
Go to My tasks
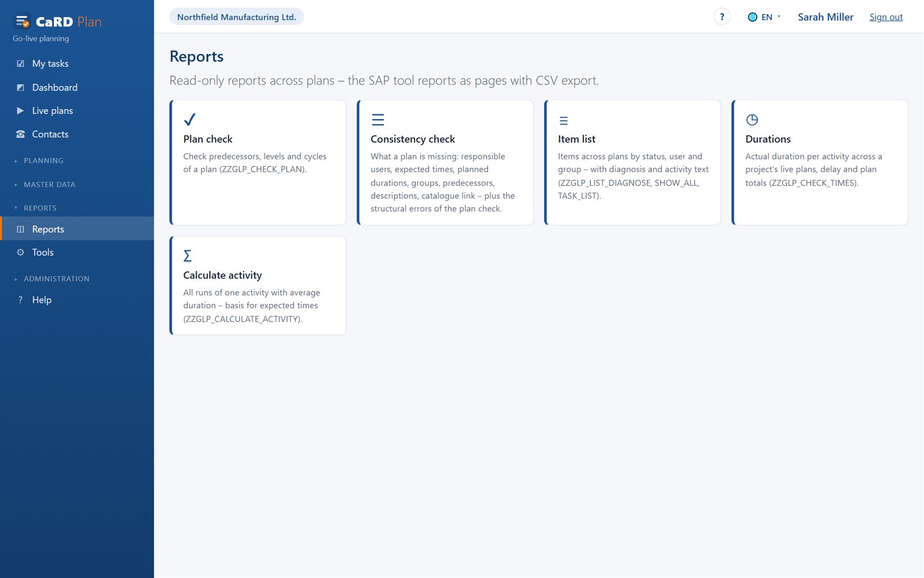click(x=77, y=64)
